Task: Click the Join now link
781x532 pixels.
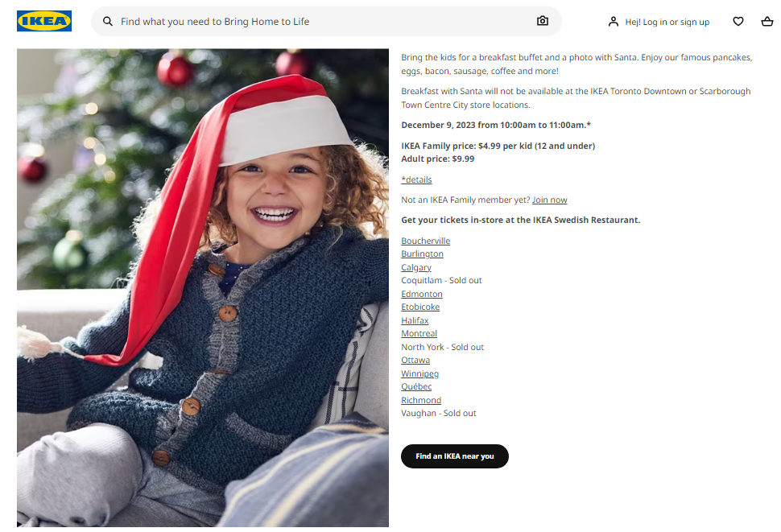Action: click(549, 200)
